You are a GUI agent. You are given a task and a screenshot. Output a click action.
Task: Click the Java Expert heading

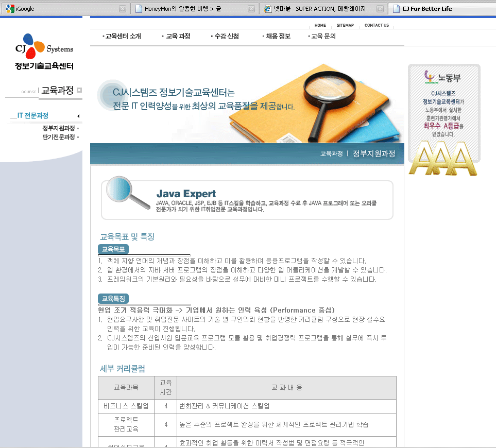coord(186,194)
